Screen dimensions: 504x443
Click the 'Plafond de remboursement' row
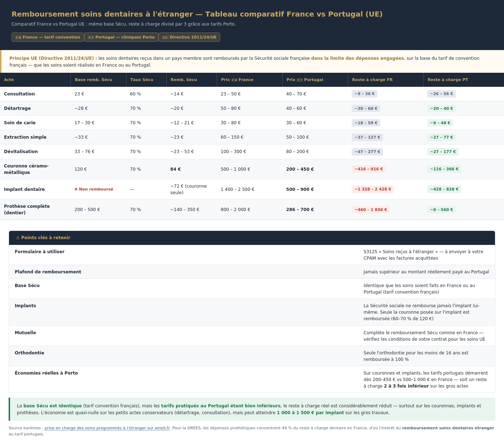(x=252, y=272)
